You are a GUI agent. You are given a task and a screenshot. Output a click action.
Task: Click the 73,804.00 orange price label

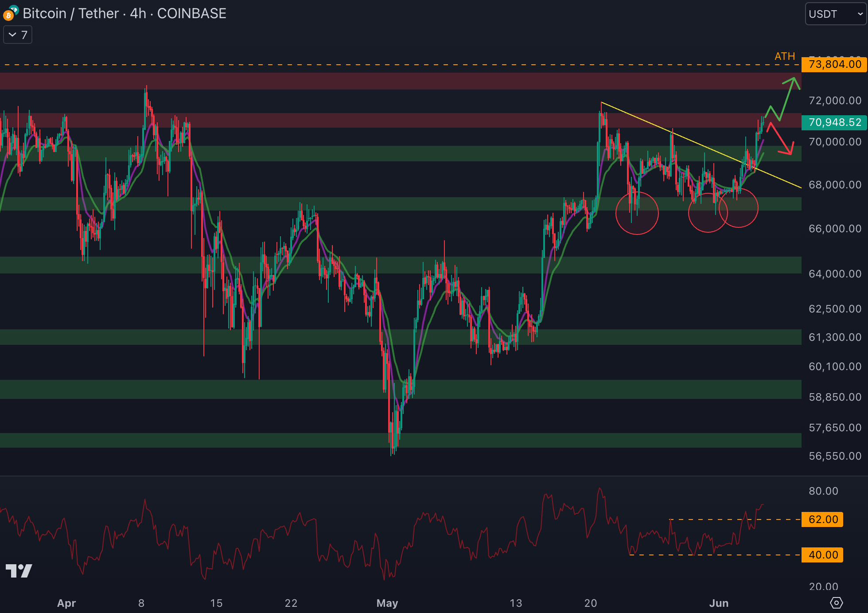tap(834, 65)
